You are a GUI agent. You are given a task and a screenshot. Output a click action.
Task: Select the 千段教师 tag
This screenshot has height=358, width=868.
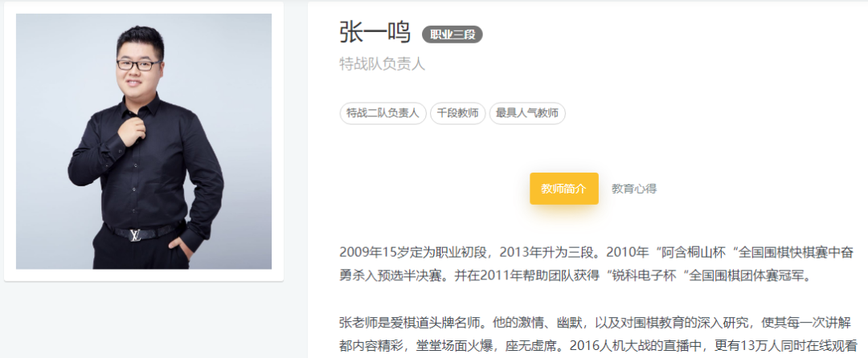458,114
